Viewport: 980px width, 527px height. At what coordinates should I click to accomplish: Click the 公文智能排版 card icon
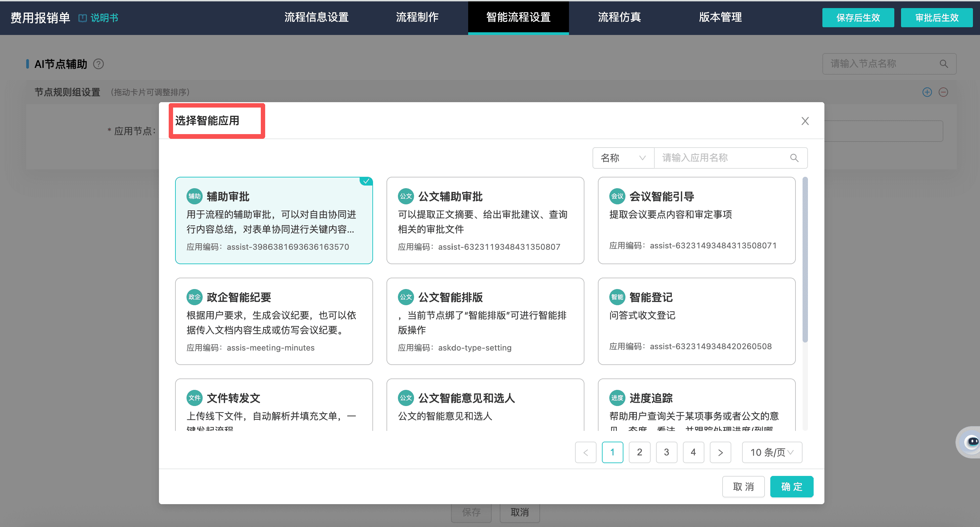(406, 297)
